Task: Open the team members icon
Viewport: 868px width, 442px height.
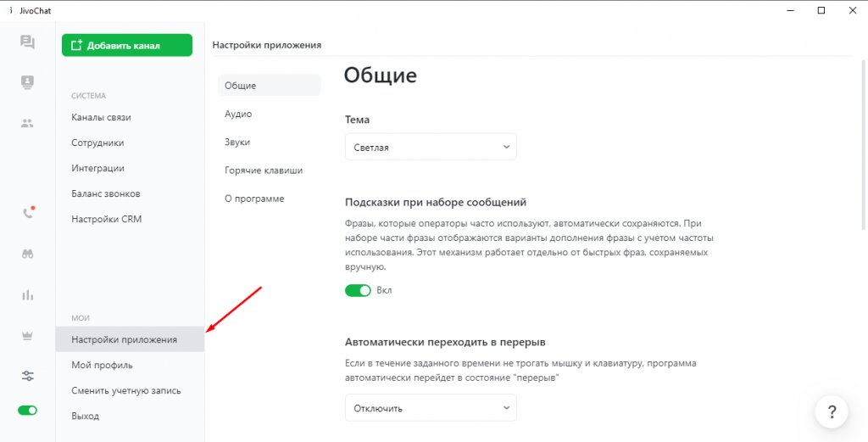Action: pos(27,123)
